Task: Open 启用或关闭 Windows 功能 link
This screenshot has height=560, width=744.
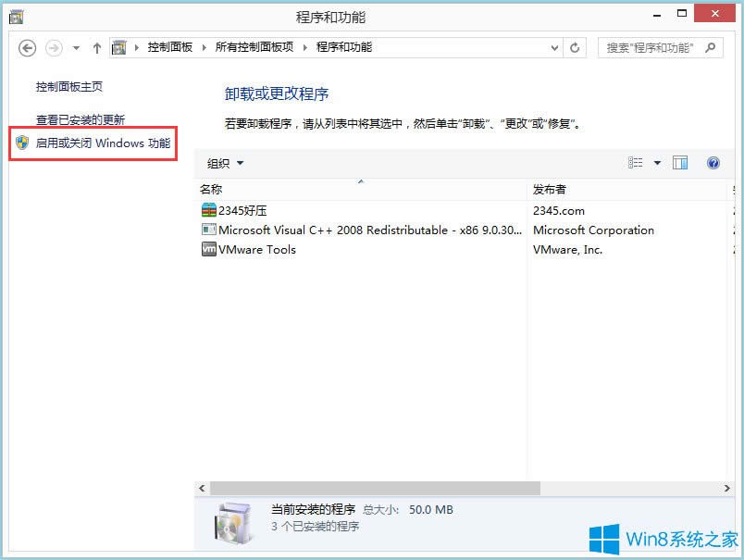Action: [x=103, y=143]
